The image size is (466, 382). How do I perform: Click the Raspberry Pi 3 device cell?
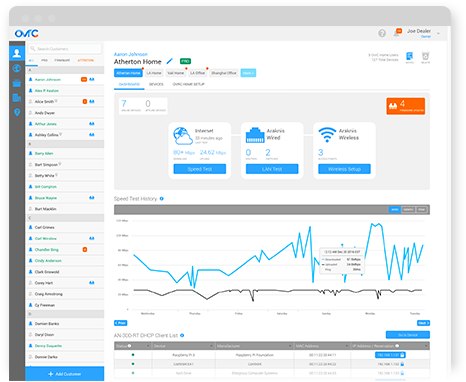coord(183,355)
